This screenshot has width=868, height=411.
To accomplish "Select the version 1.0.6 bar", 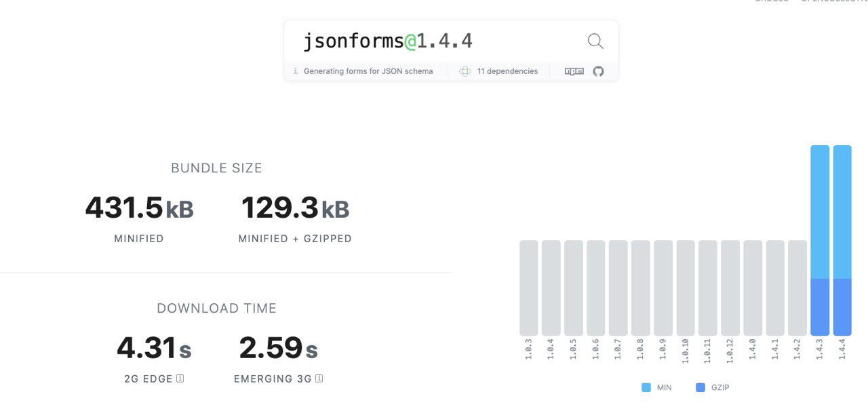I will 596,288.
